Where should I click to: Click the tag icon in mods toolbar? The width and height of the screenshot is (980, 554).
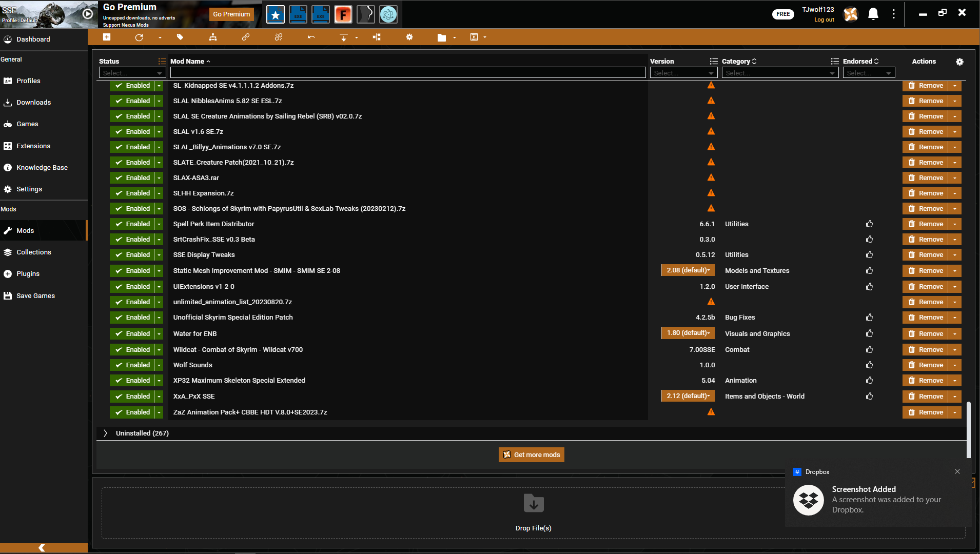pos(180,37)
